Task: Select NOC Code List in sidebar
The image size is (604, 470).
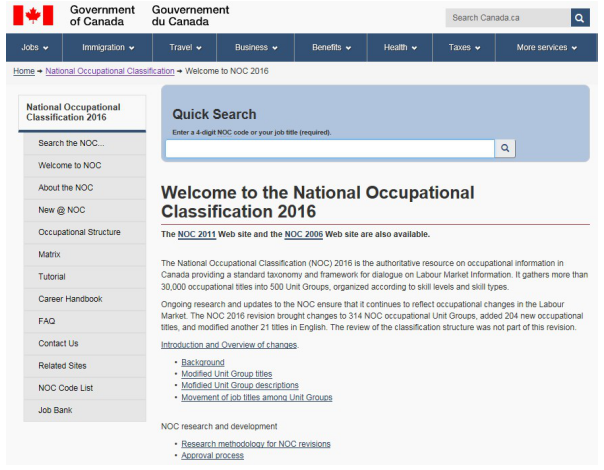Action: point(85,388)
